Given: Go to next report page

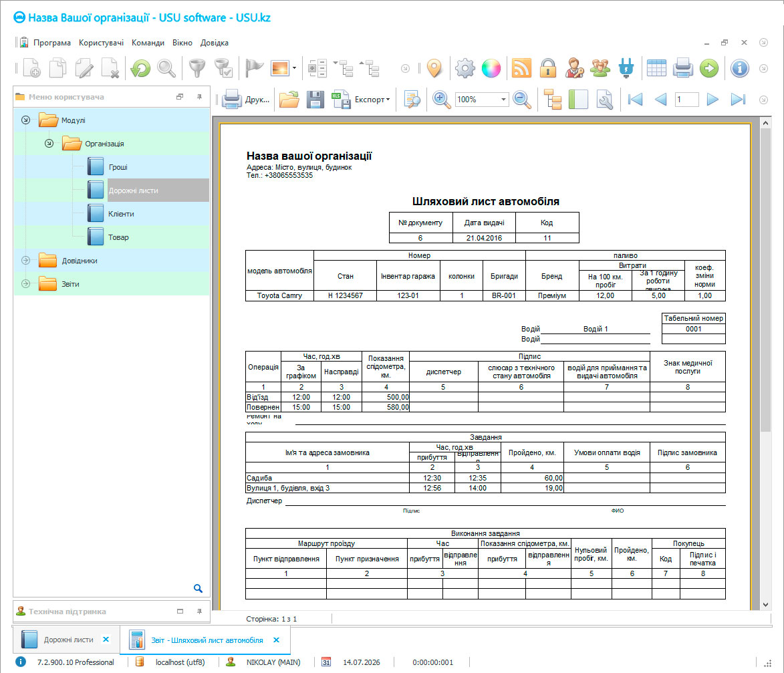Looking at the screenshot, I should tap(712, 100).
